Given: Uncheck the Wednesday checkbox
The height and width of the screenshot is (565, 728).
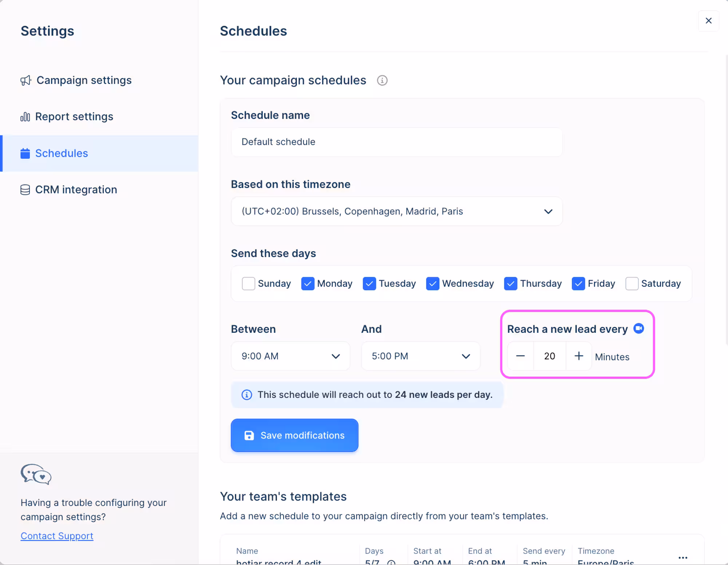Looking at the screenshot, I should click(432, 284).
